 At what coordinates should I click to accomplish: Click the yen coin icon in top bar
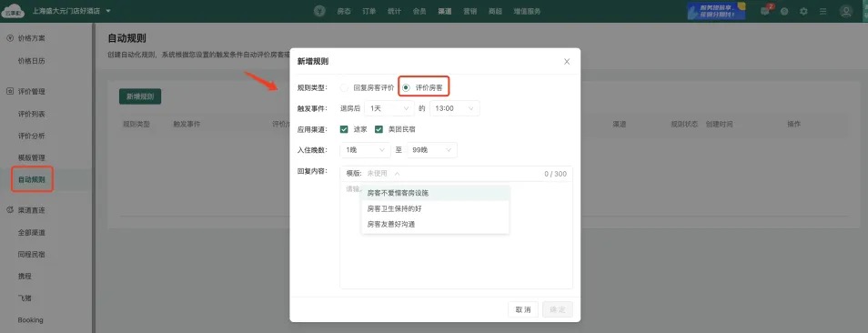319,11
